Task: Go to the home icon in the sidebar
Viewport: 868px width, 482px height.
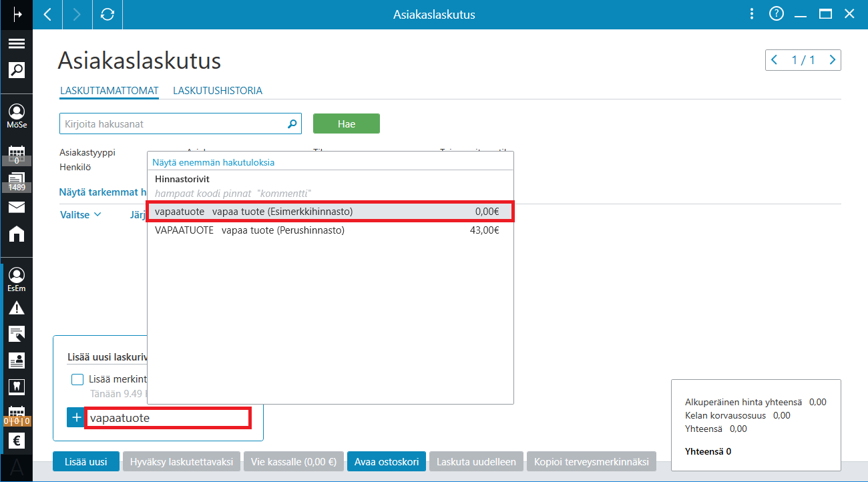Action: [16, 233]
